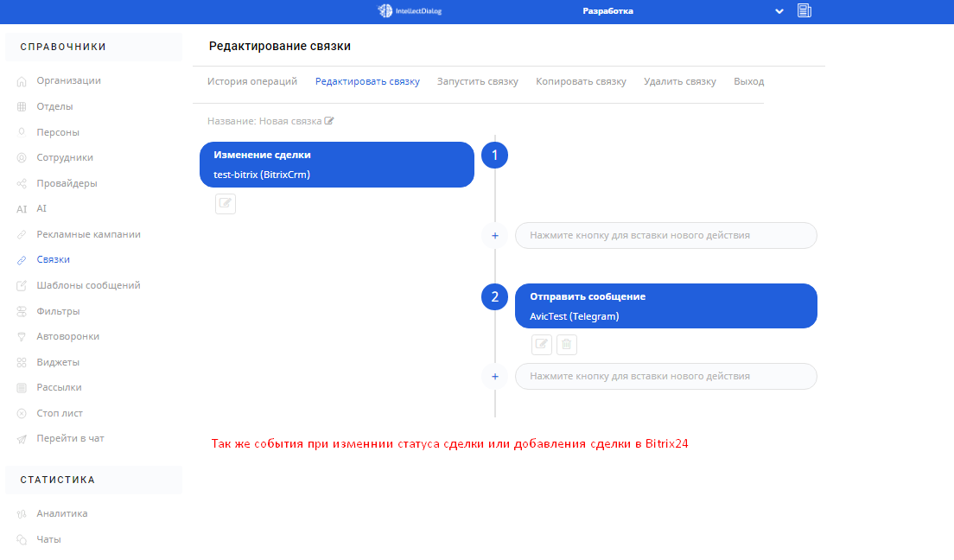The width and height of the screenshot is (954, 560).
Task: Go to Аналитика statistics
Action: click(62, 513)
